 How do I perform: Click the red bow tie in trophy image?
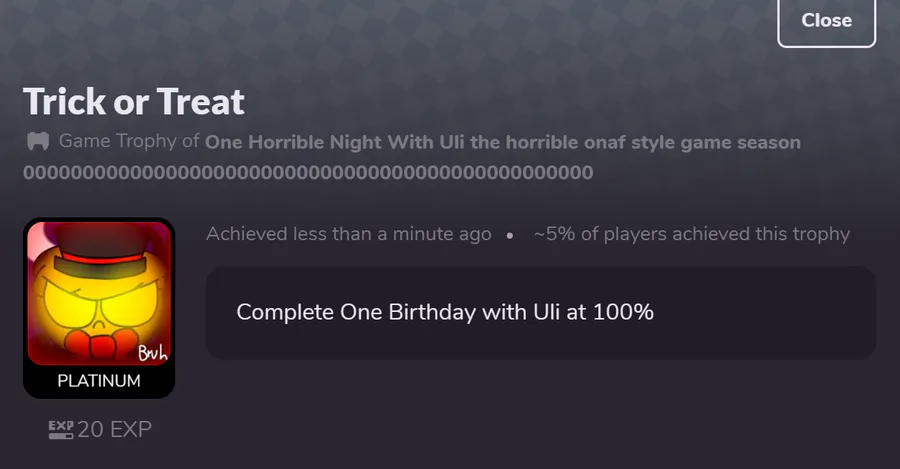pyautogui.click(x=101, y=344)
